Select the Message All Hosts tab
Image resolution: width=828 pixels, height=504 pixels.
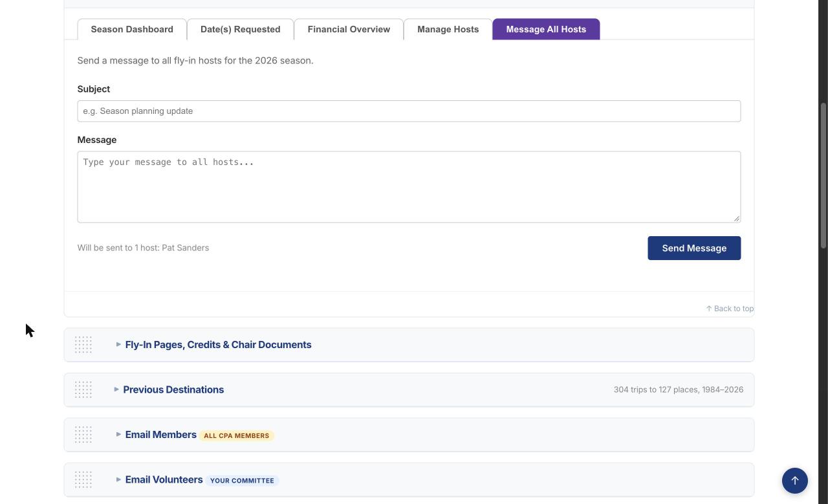coord(546,29)
